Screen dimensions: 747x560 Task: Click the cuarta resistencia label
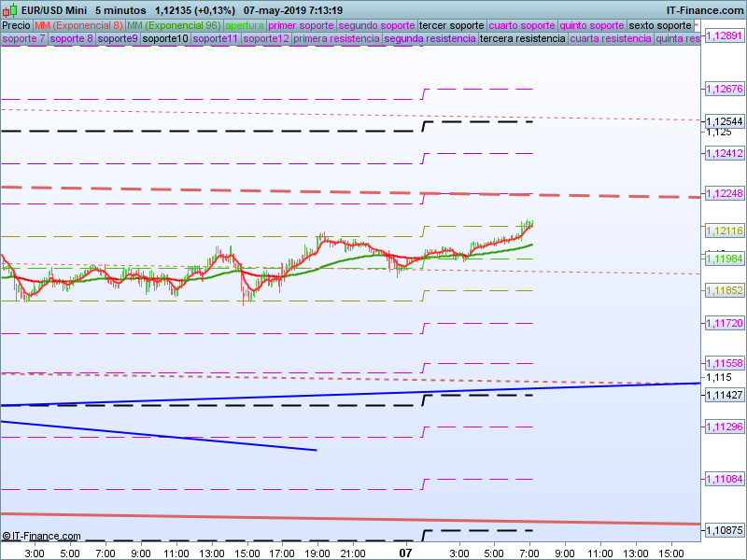tap(611, 39)
